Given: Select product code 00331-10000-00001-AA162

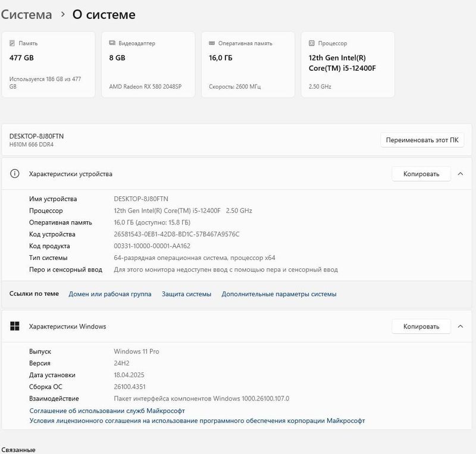Looking at the screenshot, I should click(x=152, y=246).
